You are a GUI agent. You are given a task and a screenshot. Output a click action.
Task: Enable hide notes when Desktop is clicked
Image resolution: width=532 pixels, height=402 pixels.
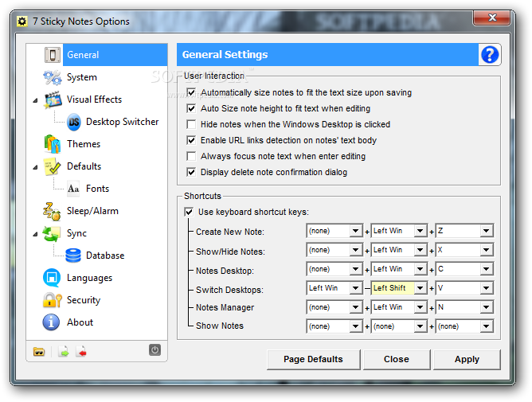tap(191, 124)
